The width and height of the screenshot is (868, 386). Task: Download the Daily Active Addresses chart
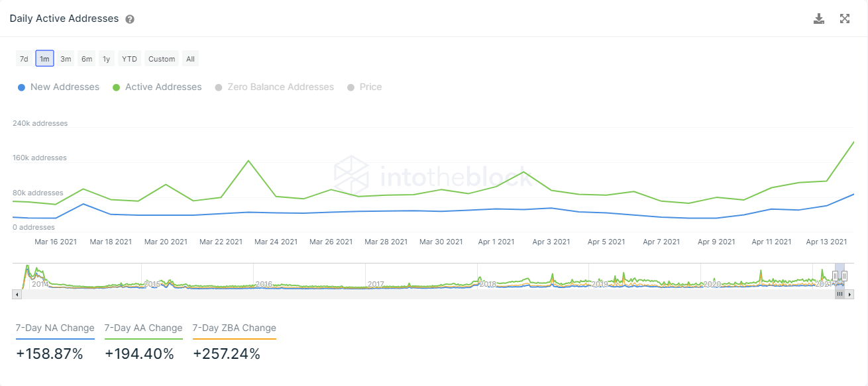point(819,19)
